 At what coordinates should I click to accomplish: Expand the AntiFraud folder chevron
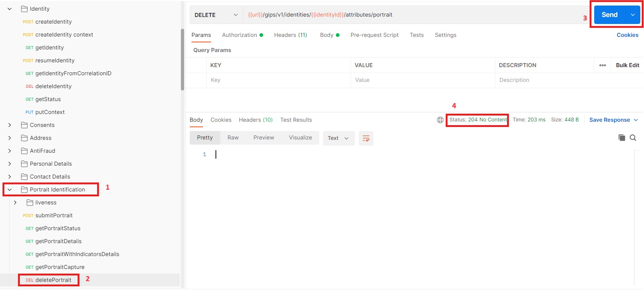10,151
